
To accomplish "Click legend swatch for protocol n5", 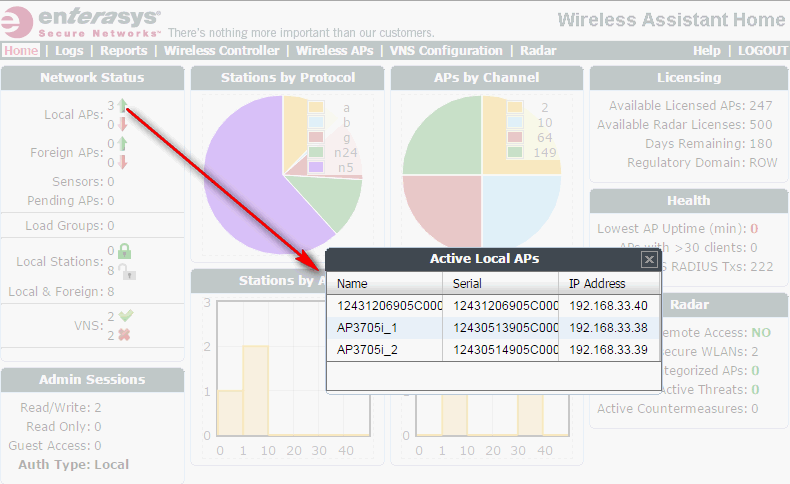I will (x=316, y=167).
